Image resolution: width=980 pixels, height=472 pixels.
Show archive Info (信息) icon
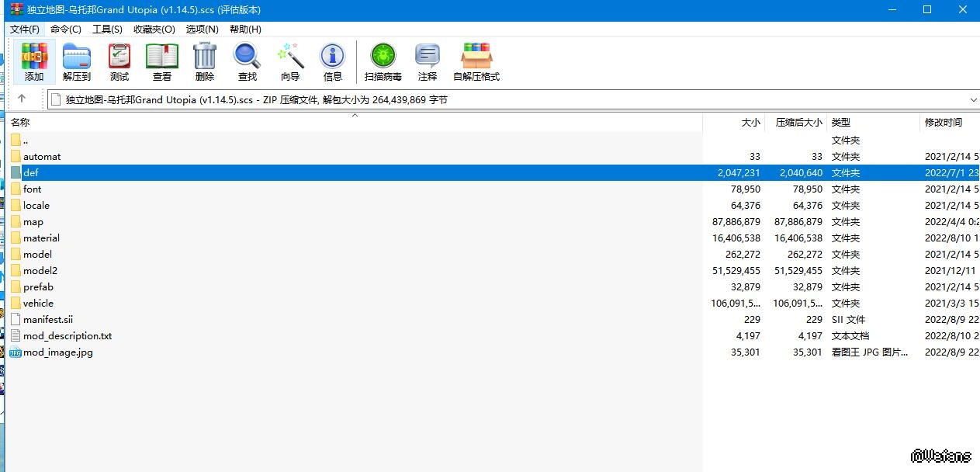[x=333, y=61]
